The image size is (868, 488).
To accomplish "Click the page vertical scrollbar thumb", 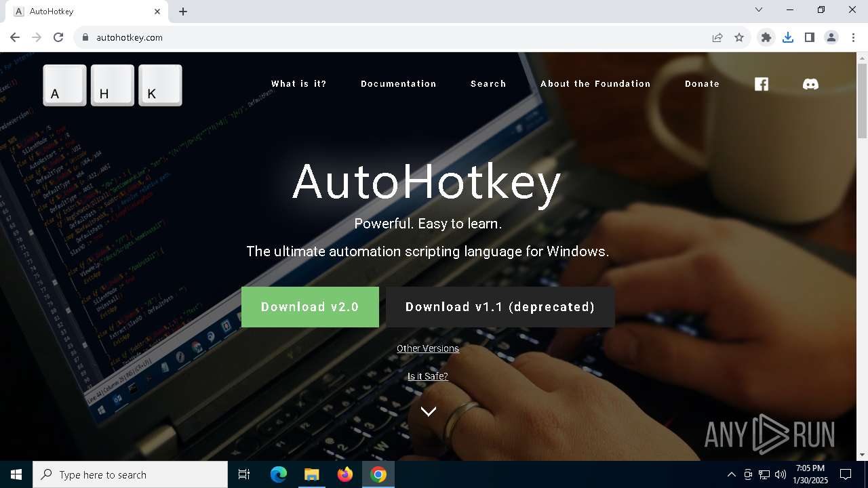I will (862, 100).
